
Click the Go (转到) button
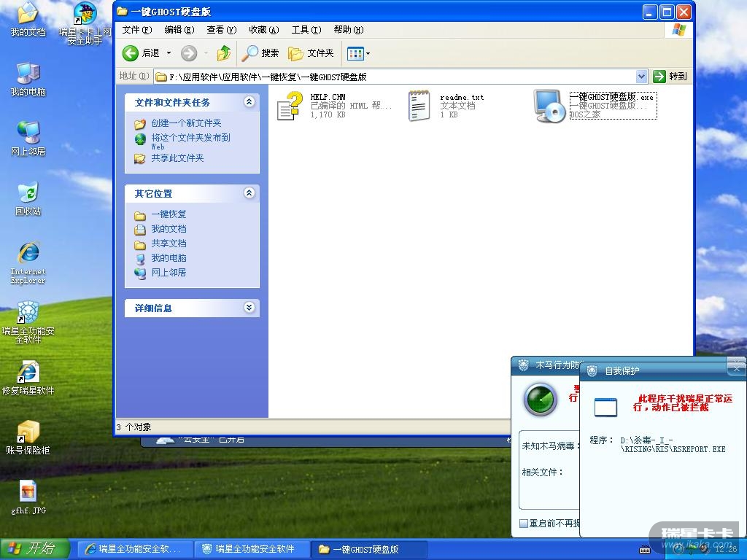(671, 76)
